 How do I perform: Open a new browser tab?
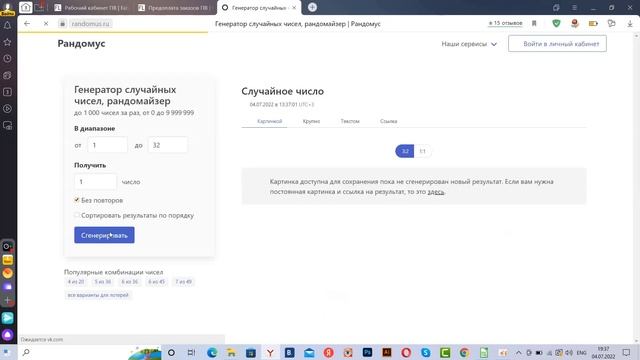[312, 7]
